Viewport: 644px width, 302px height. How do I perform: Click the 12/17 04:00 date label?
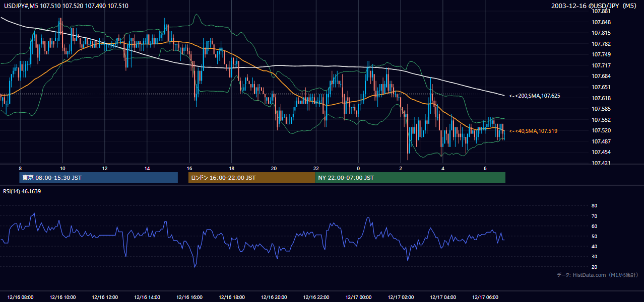[443, 297]
